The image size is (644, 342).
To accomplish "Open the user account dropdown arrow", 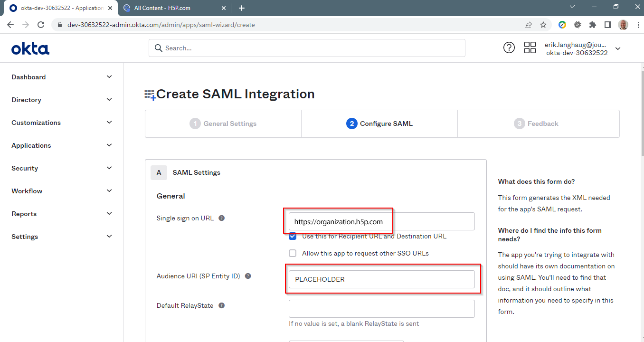I will (618, 48).
